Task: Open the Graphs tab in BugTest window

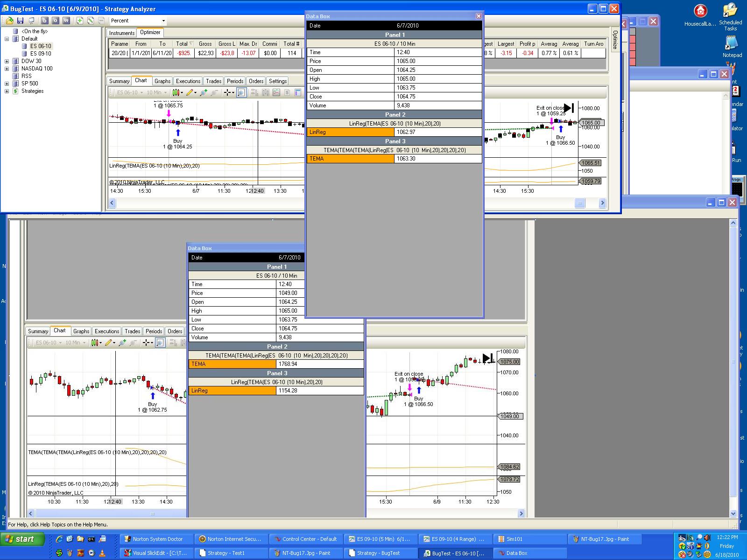Action: tap(162, 81)
